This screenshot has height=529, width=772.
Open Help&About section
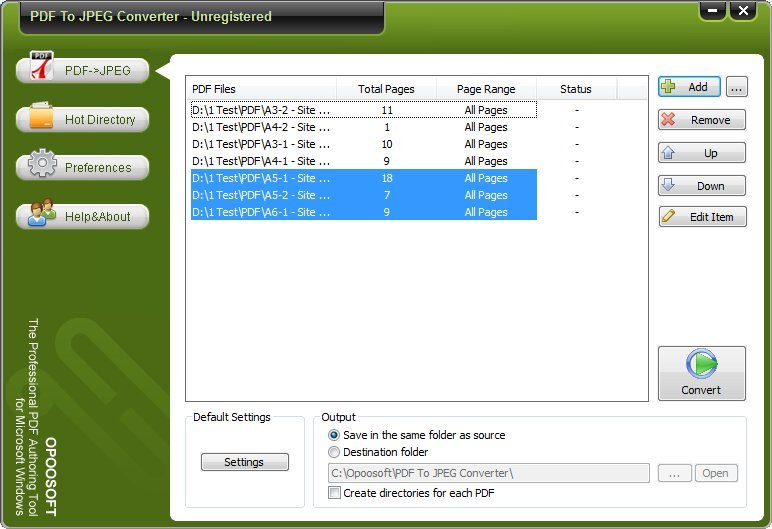coord(83,216)
